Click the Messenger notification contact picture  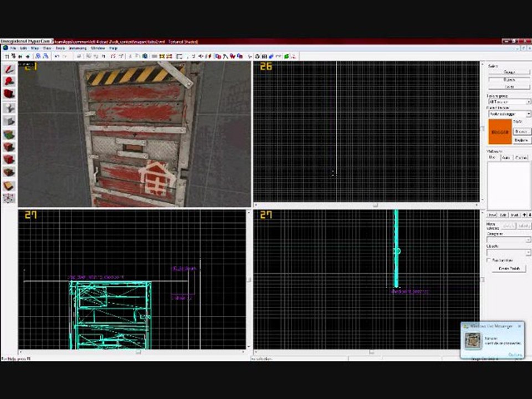(473, 340)
